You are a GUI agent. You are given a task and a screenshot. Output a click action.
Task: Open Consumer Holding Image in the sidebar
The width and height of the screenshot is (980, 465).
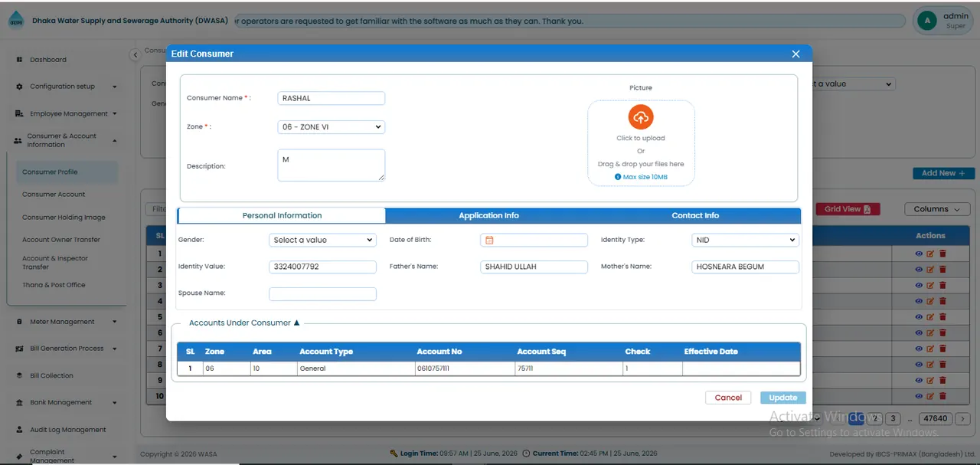click(64, 218)
